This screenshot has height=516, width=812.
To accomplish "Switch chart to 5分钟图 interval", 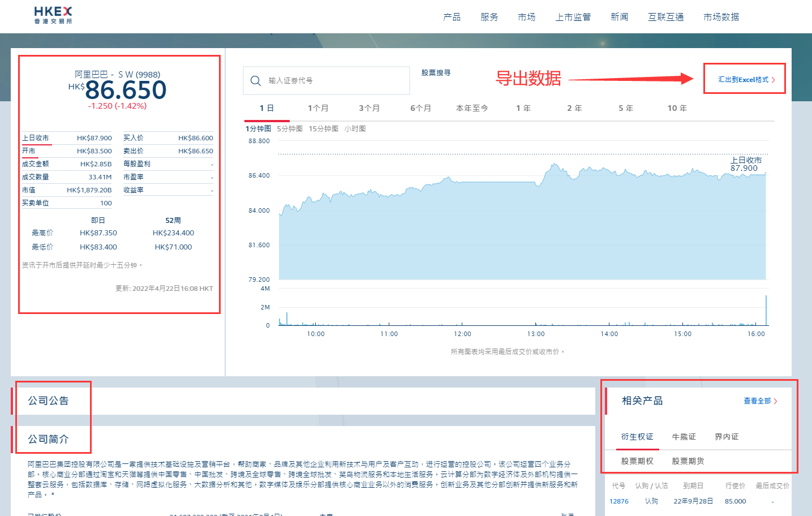I will [x=290, y=129].
